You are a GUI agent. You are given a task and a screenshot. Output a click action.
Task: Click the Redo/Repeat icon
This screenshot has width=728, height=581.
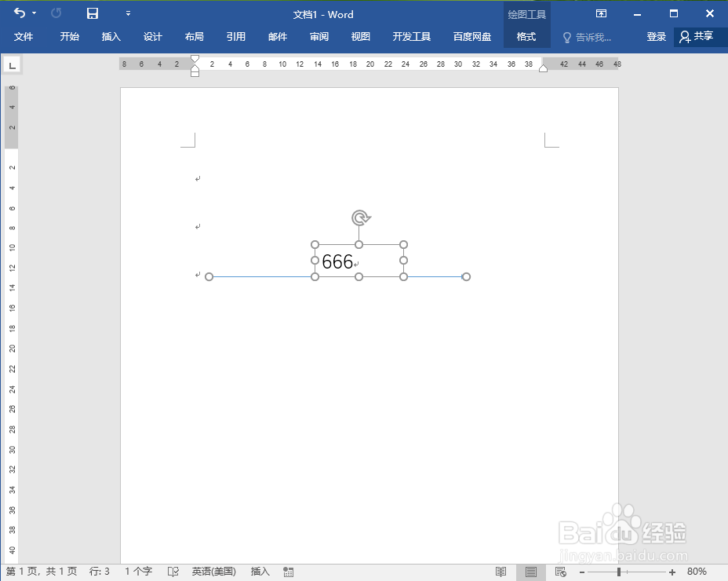click(56, 13)
